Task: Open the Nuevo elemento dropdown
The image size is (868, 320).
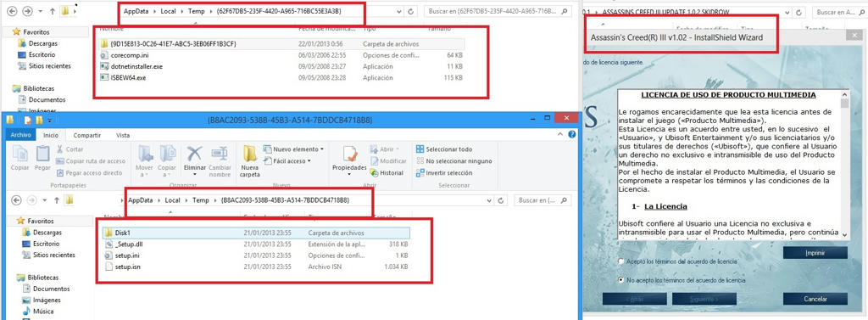Action: coord(293,149)
